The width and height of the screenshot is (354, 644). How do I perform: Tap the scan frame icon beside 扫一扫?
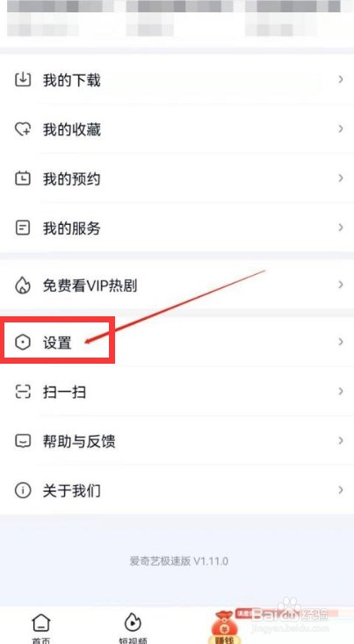23,392
